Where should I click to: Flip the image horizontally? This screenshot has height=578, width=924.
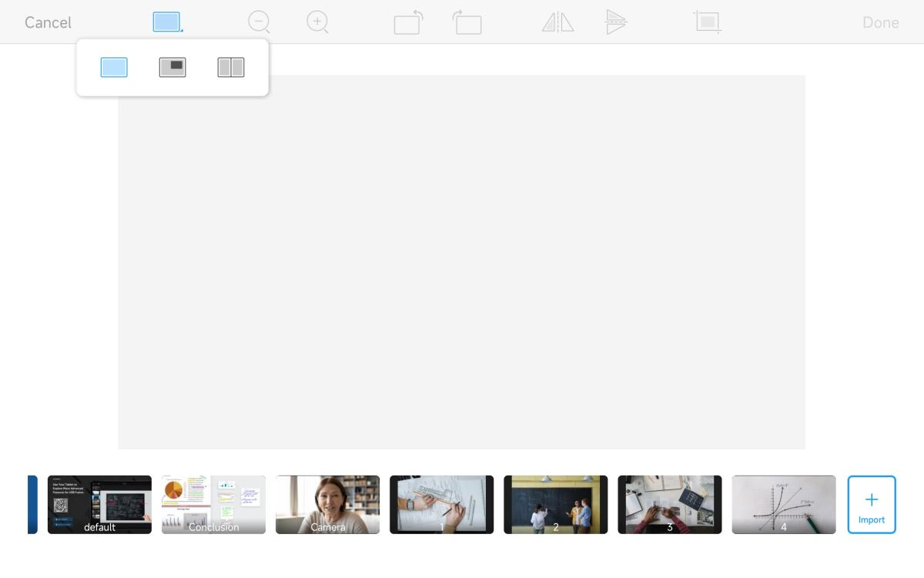557,22
